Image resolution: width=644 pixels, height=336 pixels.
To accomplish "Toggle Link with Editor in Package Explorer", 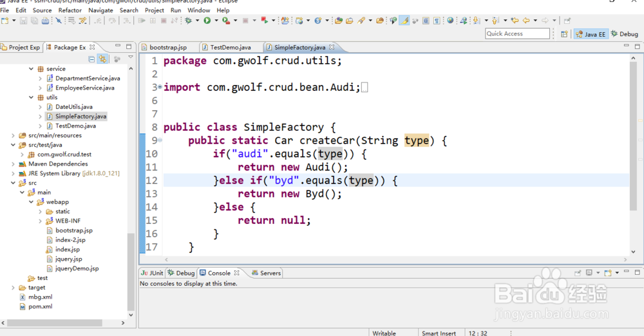I will [102, 59].
